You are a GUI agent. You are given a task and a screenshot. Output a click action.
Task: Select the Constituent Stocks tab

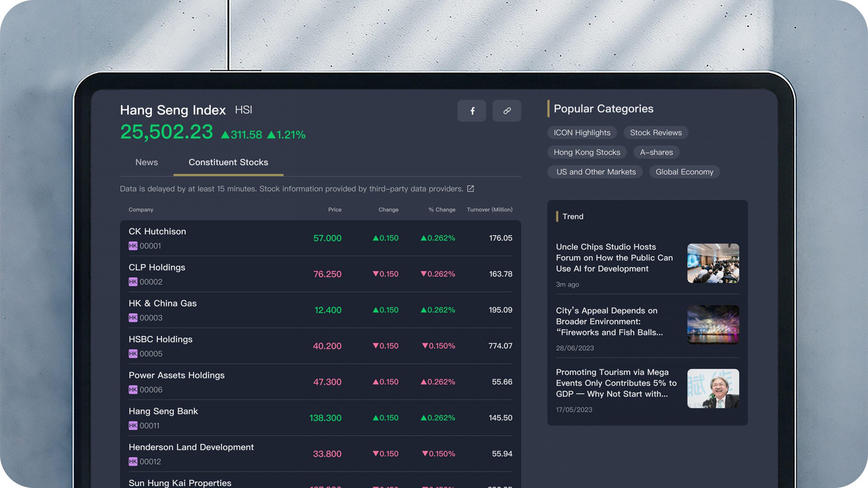[x=228, y=162]
